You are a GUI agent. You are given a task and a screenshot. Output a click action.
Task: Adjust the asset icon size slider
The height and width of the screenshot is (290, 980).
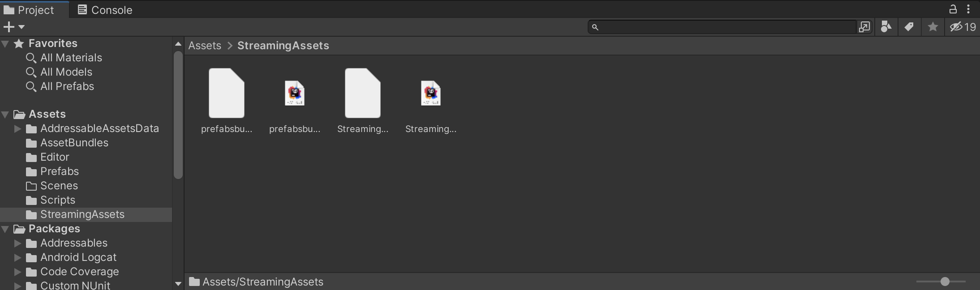pyautogui.click(x=941, y=281)
